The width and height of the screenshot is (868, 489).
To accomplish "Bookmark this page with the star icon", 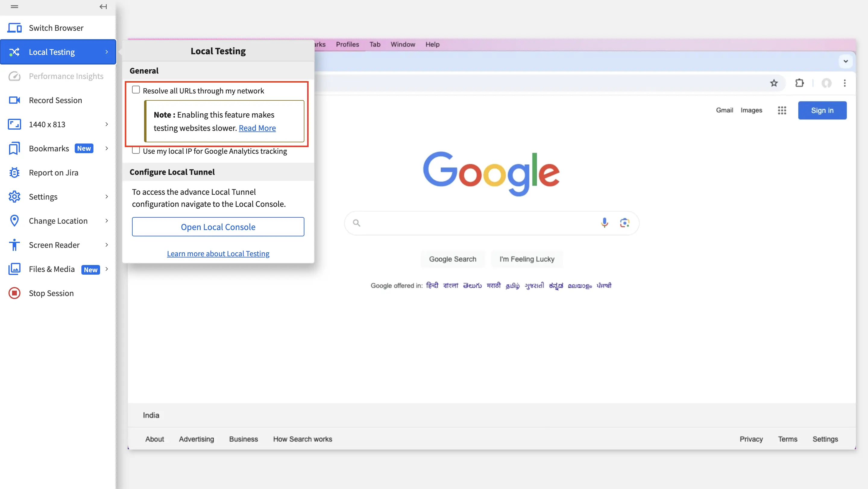I will click(774, 83).
